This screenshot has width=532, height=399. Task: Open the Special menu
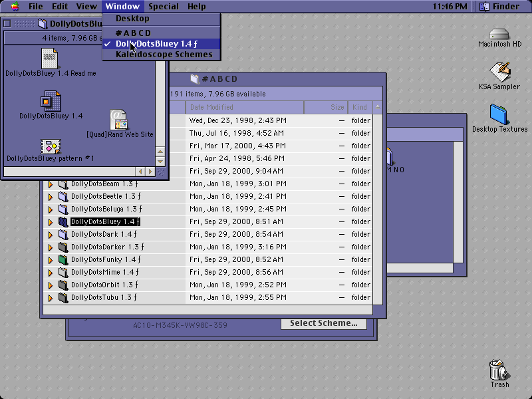tap(164, 7)
